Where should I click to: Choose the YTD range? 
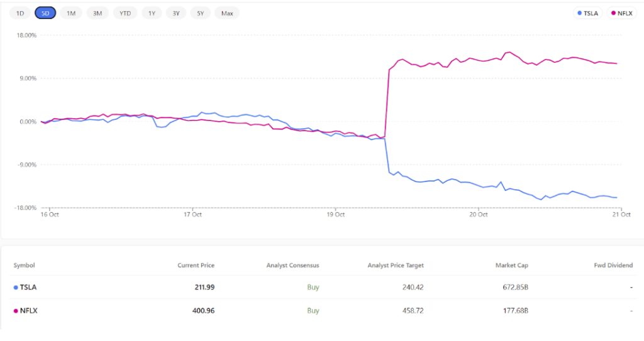coord(125,13)
